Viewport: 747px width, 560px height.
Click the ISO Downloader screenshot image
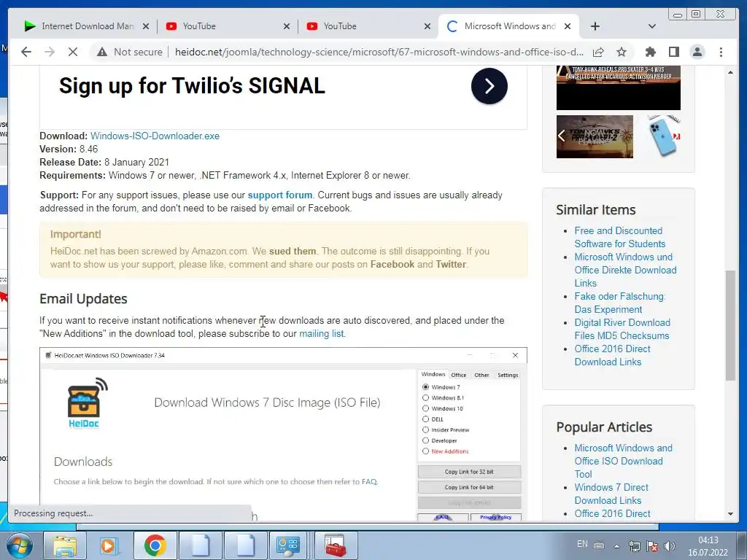pos(284,434)
